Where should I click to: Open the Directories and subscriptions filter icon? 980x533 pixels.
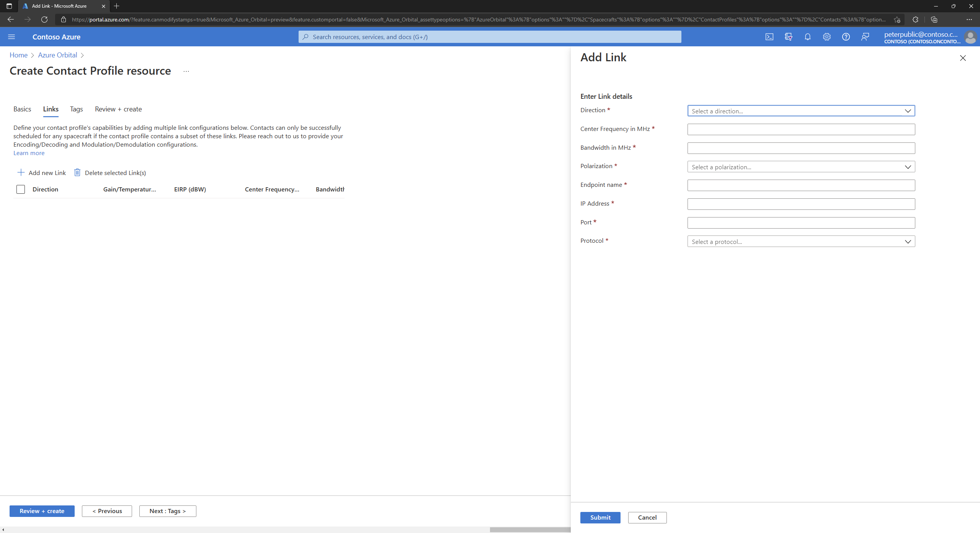click(x=788, y=37)
